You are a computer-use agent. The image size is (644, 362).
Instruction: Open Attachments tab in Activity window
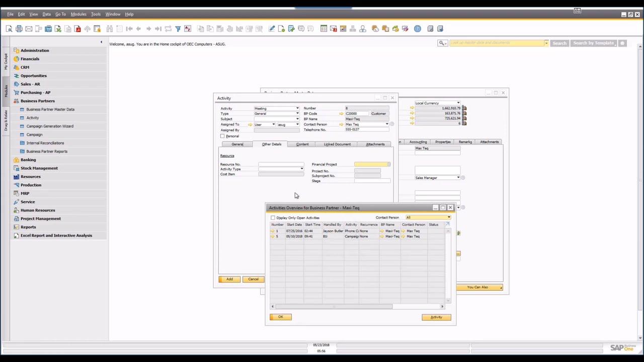click(375, 144)
